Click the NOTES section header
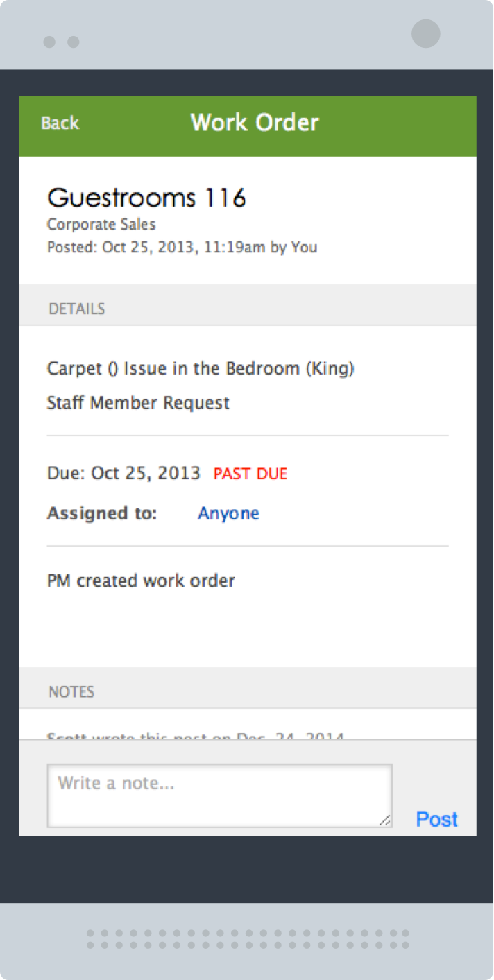The height and width of the screenshot is (980, 494). [x=71, y=691]
